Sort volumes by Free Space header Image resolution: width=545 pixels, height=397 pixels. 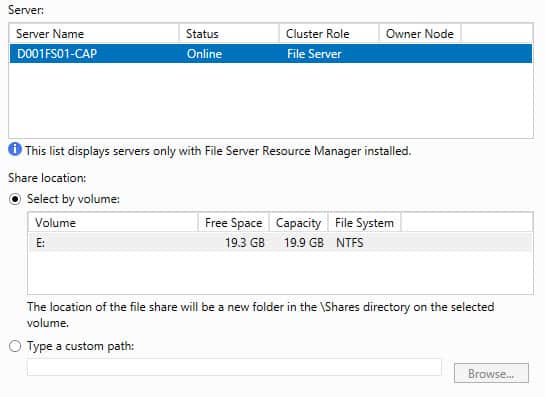234,222
